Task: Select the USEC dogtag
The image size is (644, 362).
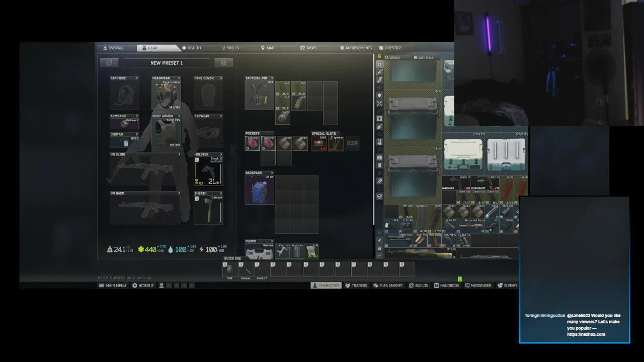Action: (124, 142)
